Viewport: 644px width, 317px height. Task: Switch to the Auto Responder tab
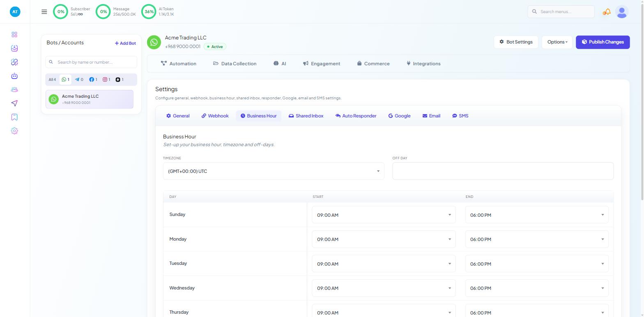356,116
